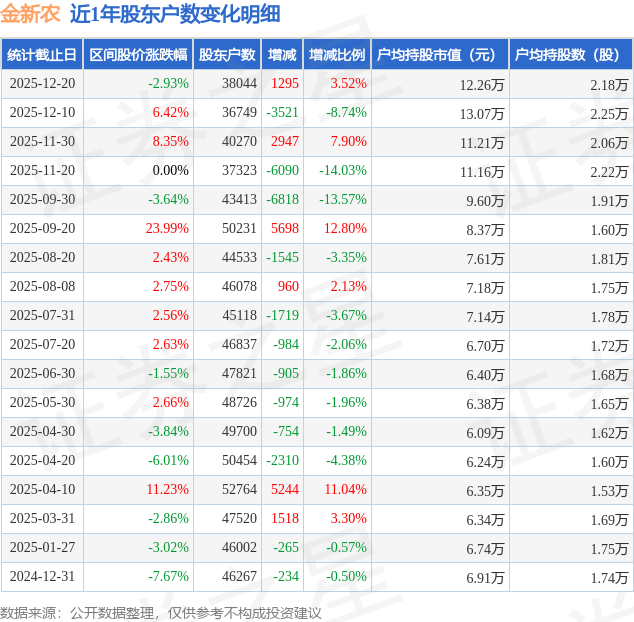Screen dimensions: 634x622
Task: Select the 增减比例 column header
Action: coord(337,55)
